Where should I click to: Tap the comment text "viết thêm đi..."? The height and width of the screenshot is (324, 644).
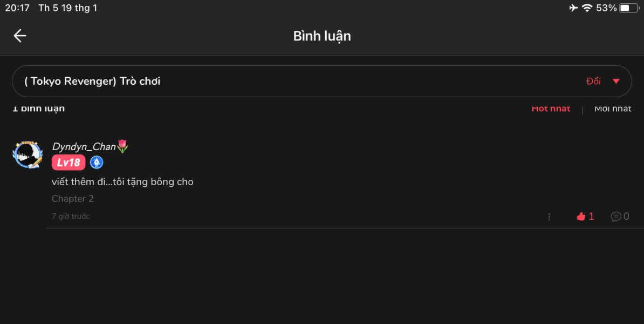click(x=122, y=182)
